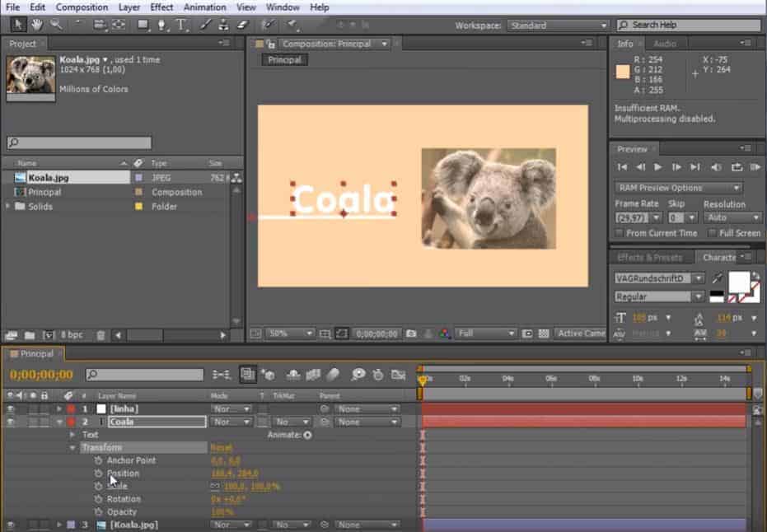Select the Pen tool

(x=162, y=25)
